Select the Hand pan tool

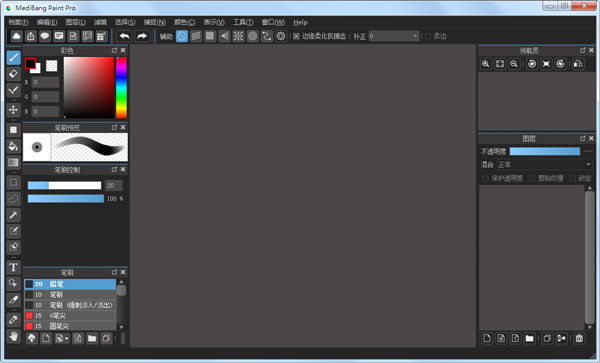pyautogui.click(x=13, y=336)
